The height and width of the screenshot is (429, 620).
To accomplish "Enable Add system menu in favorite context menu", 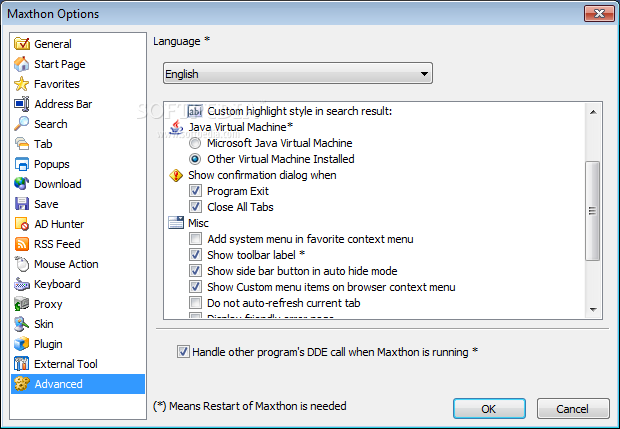I will click(x=195, y=238).
